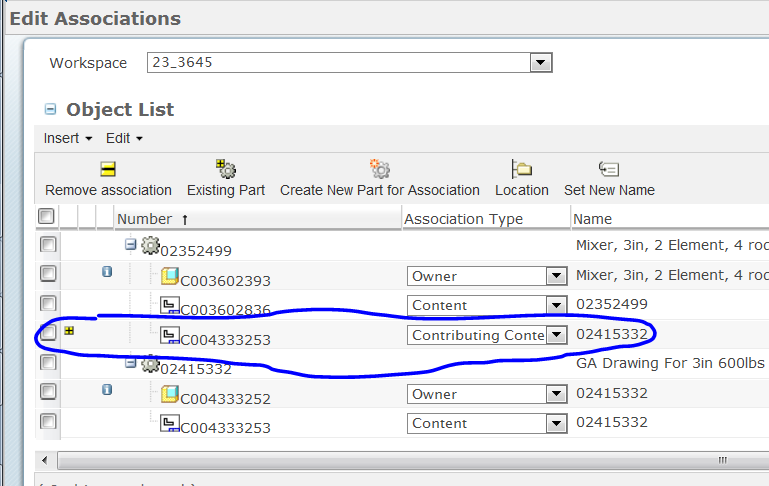The height and width of the screenshot is (486, 769).
Task: Click the drawing icon of the last C004333253 row
Action: point(170,423)
